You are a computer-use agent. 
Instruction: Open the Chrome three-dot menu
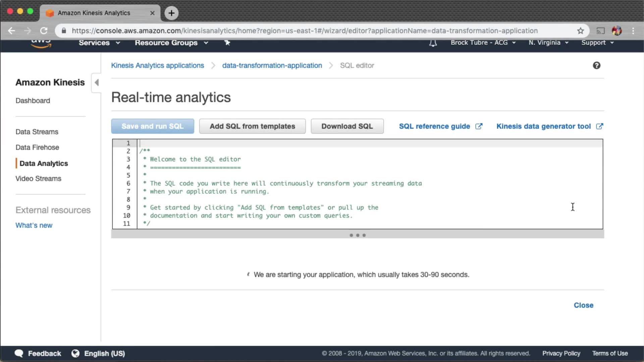pos(633,31)
